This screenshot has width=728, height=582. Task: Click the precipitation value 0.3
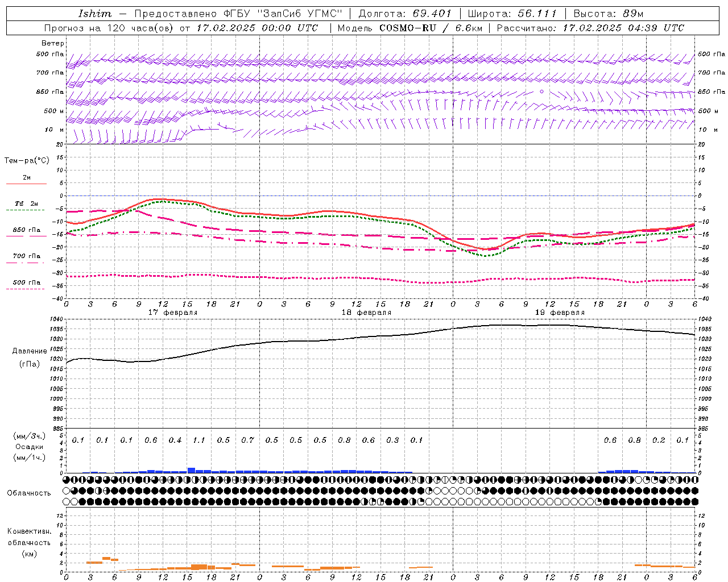coord(392,440)
